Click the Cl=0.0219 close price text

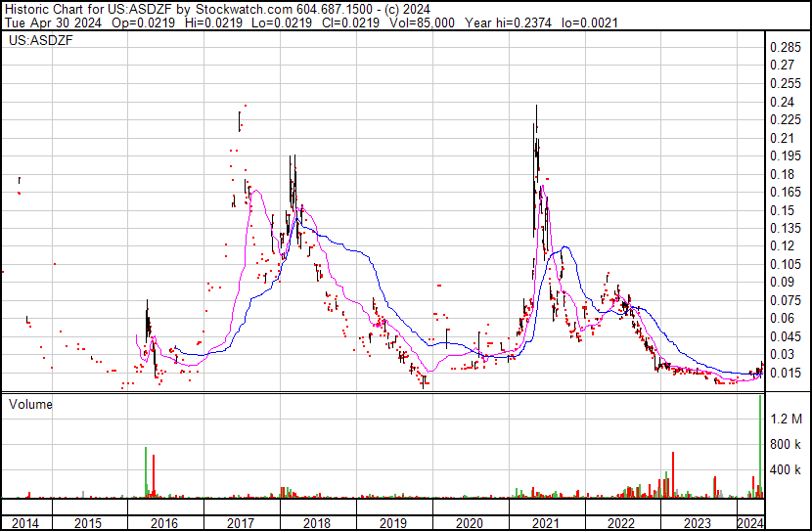click(350, 22)
